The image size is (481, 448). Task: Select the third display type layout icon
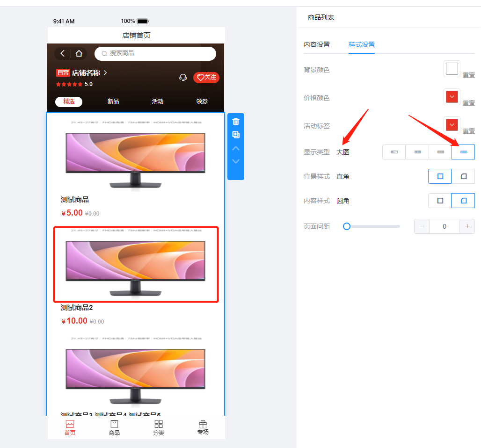pos(440,152)
